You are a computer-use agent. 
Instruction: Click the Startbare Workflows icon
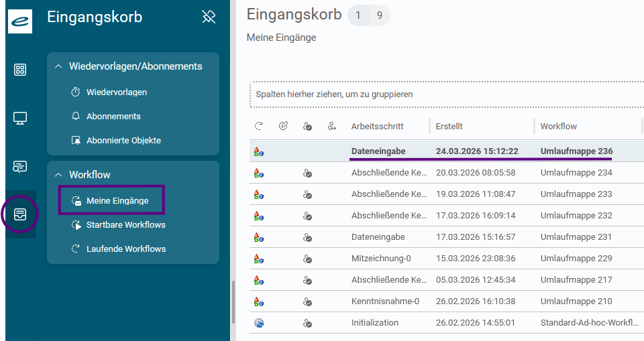76,225
